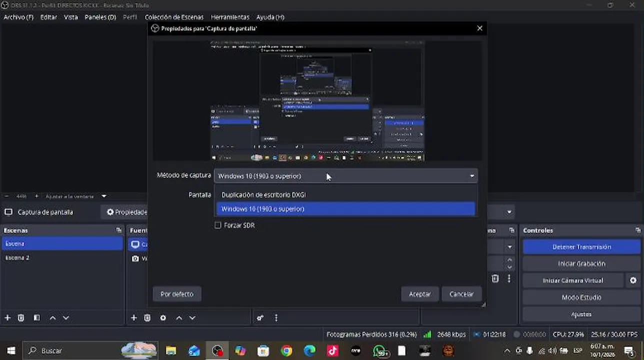644x360 pixels.
Task: Click trash icon in transitions panel
Action: click(x=495, y=278)
